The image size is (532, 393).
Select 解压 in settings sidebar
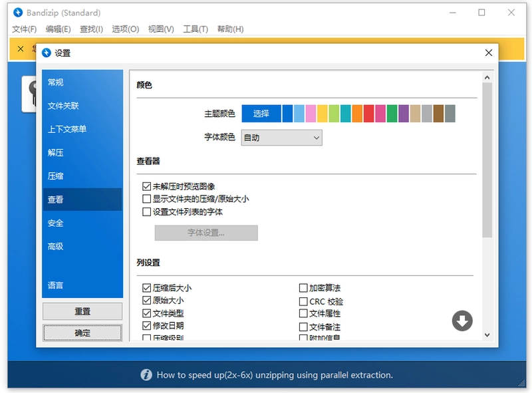tap(82, 153)
